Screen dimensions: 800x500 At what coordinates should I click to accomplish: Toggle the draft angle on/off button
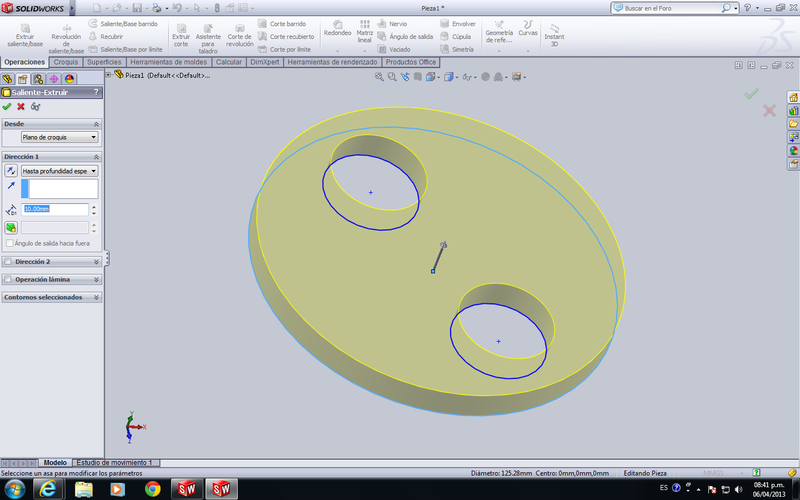click(x=11, y=228)
